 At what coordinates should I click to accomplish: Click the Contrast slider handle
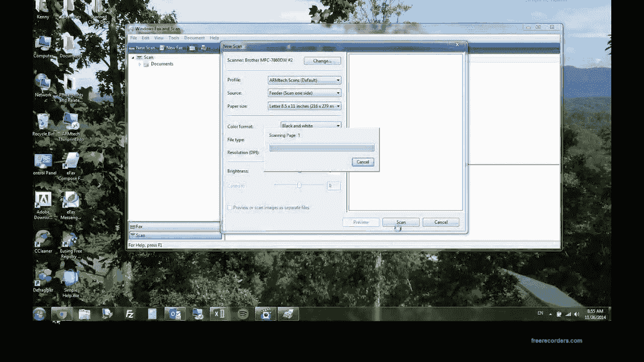point(299,186)
